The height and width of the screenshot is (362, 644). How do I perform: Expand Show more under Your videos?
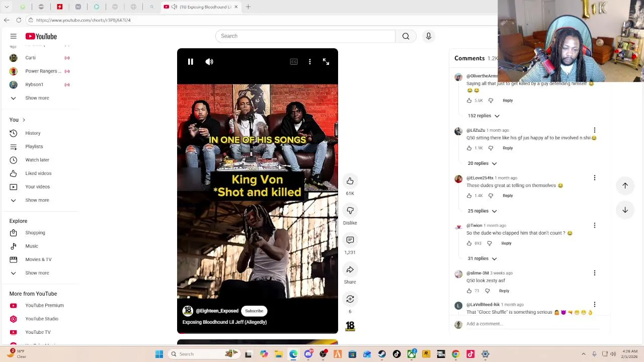[x=37, y=200]
